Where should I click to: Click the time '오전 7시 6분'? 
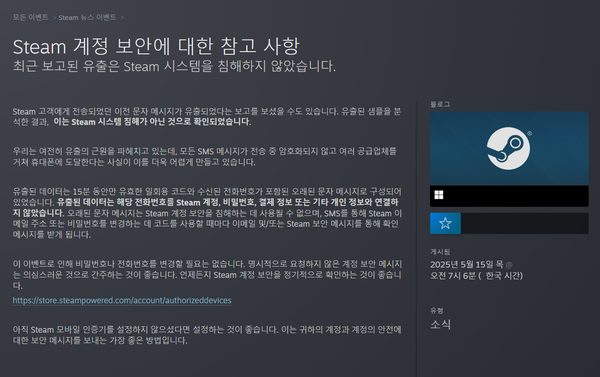pyautogui.click(x=453, y=276)
